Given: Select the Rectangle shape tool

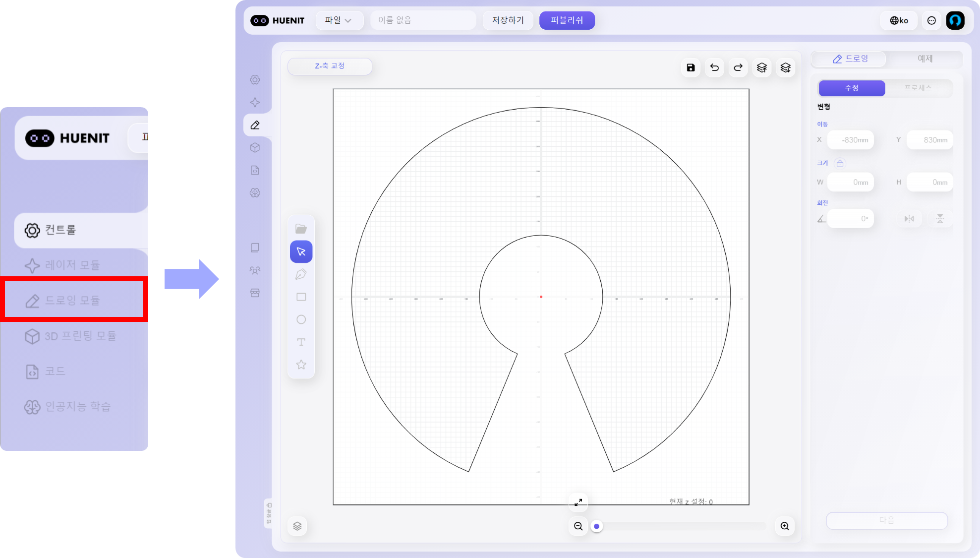Looking at the screenshot, I should click(x=301, y=297).
